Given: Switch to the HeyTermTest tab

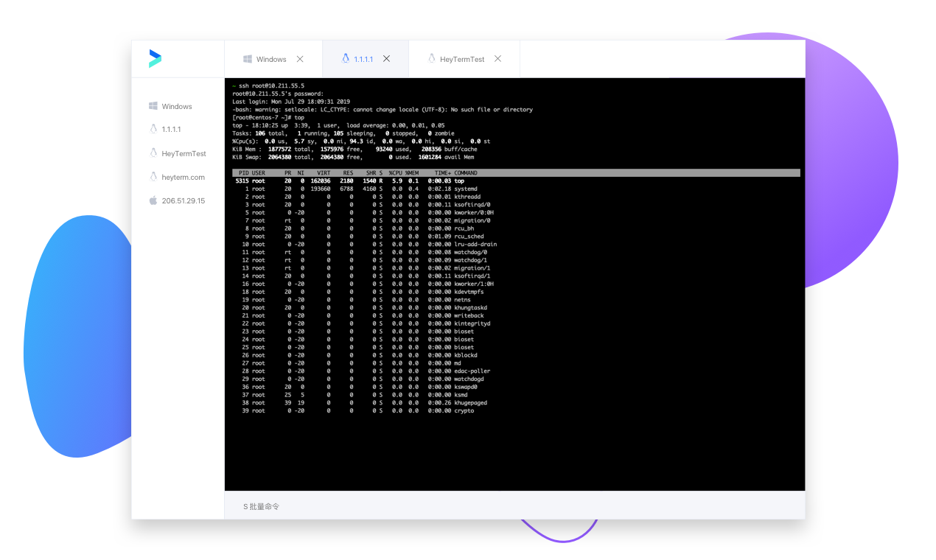Looking at the screenshot, I should (x=464, y=59).
